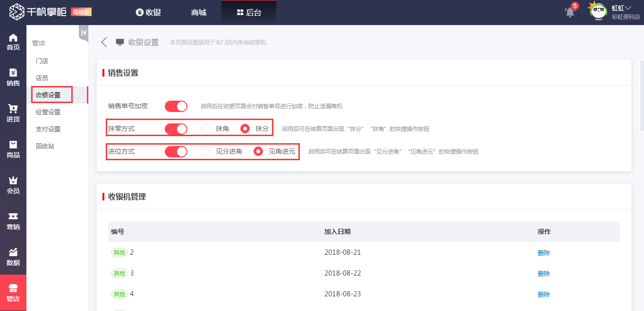Screen dimensions: 644x311
Task: Click the back arrow beside 收银设置
Action: click(104, 42)
